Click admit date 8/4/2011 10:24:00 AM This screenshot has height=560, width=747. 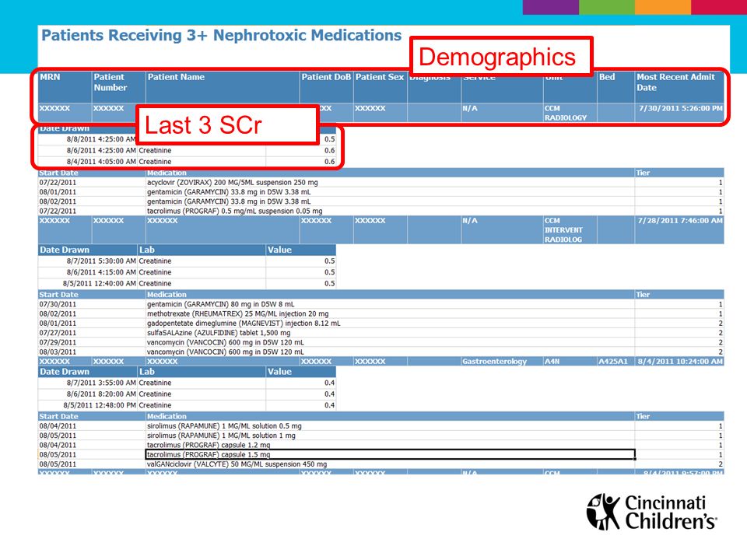tap(680, 362)
